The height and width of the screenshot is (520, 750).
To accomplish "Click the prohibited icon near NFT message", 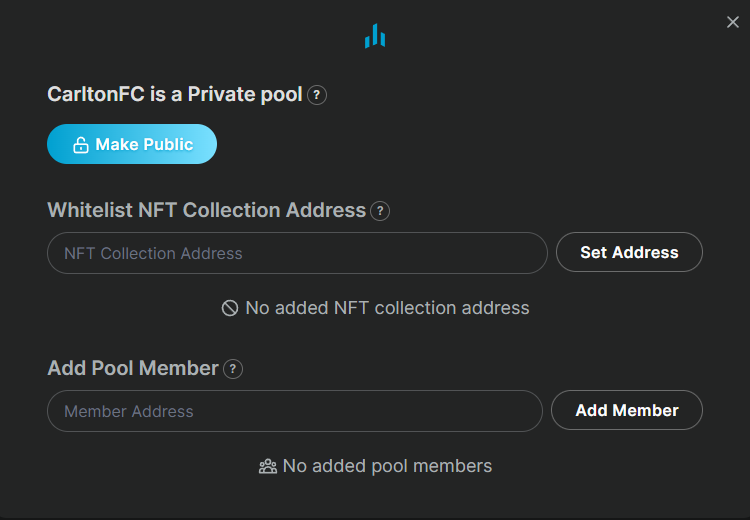I will (230, 308).
